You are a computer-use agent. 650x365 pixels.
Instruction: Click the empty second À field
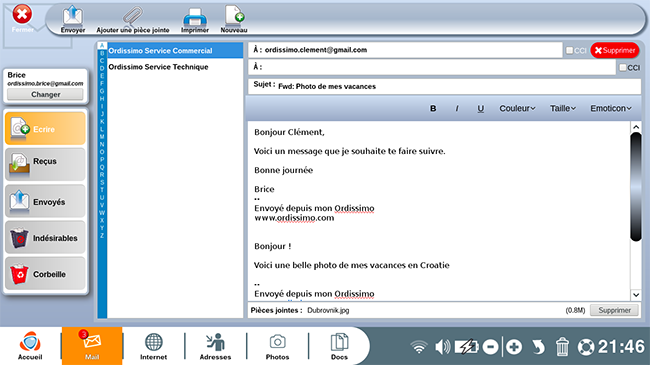click(x=432, y=67)
